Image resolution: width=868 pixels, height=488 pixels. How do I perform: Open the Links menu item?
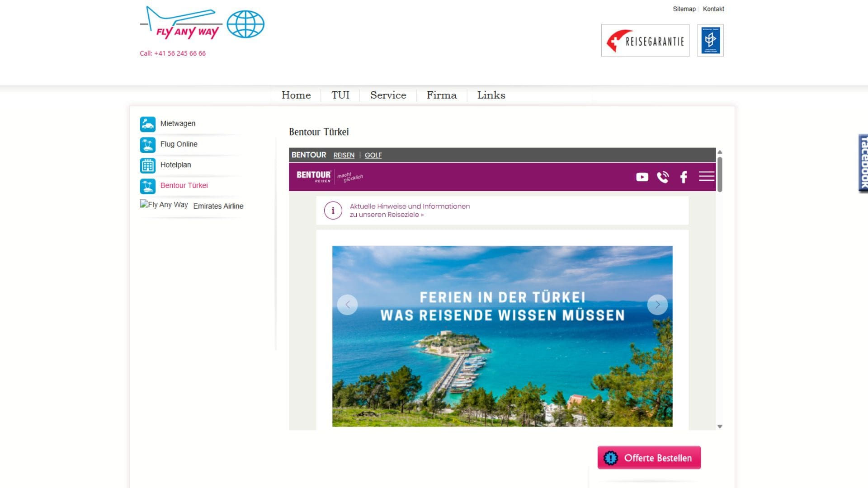(x=491, y=95)
